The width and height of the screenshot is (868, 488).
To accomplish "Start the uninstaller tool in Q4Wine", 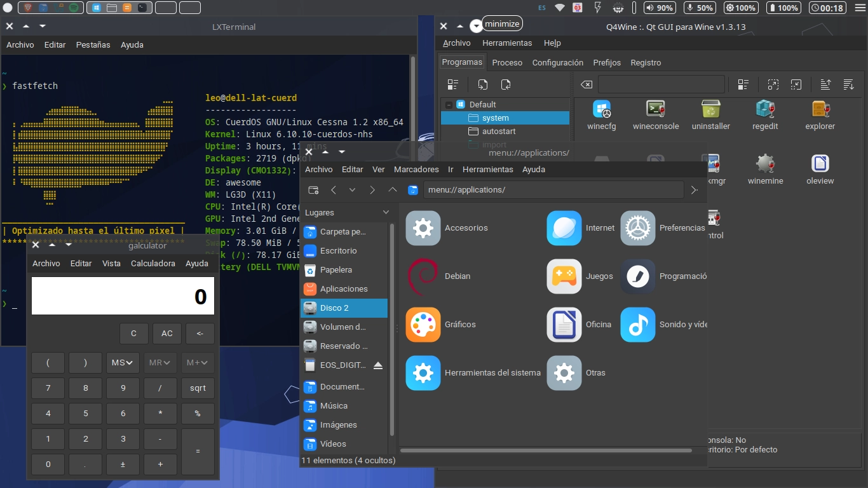I will (710, 114).
